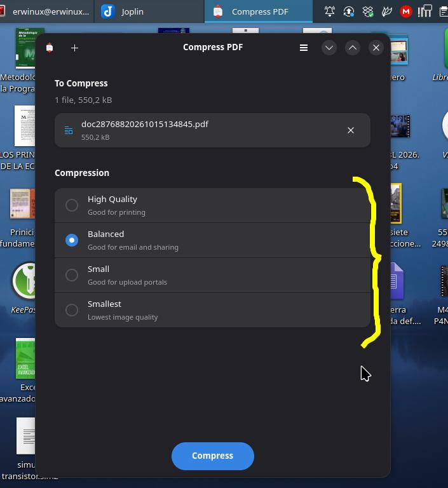Select Balanced compression option
This screenshot has height=488, width=448.
pos(212,240)
